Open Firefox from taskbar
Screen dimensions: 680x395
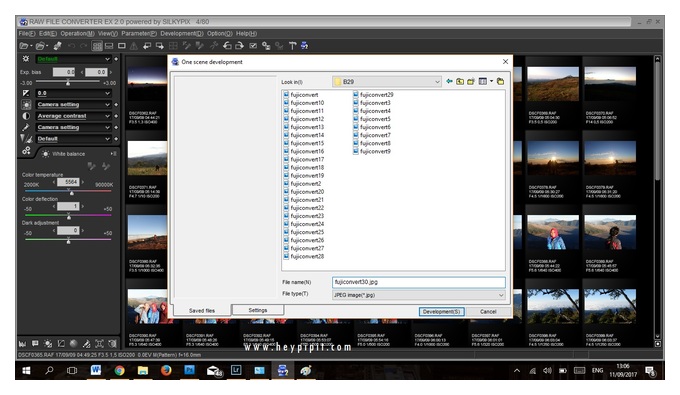coord(166,371)
